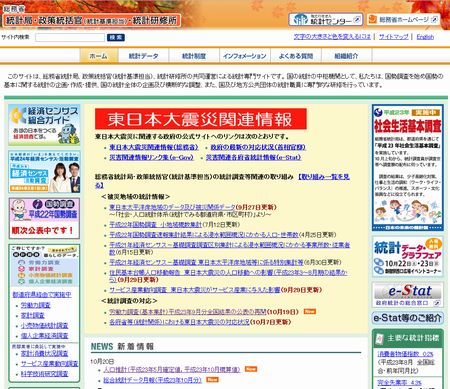Click the e-Stat等のご紹介 button

tap(408, 318)
